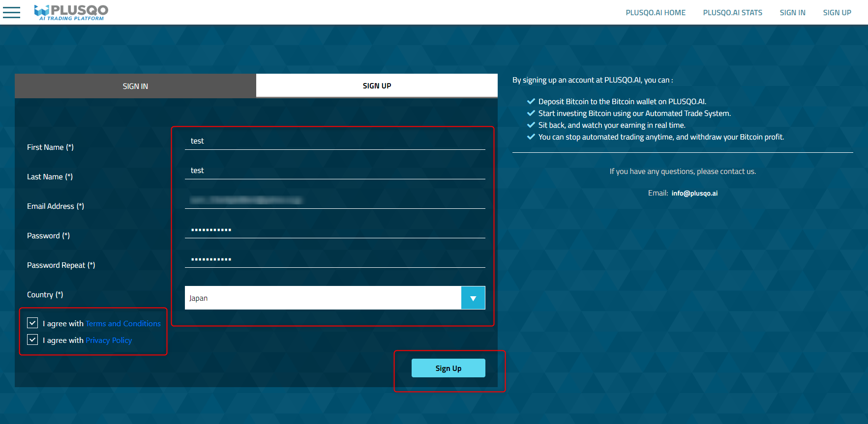This screenshot has height=424, width=868.
Task: Click the Sign Up submit button
Action: tap(449, 368)
